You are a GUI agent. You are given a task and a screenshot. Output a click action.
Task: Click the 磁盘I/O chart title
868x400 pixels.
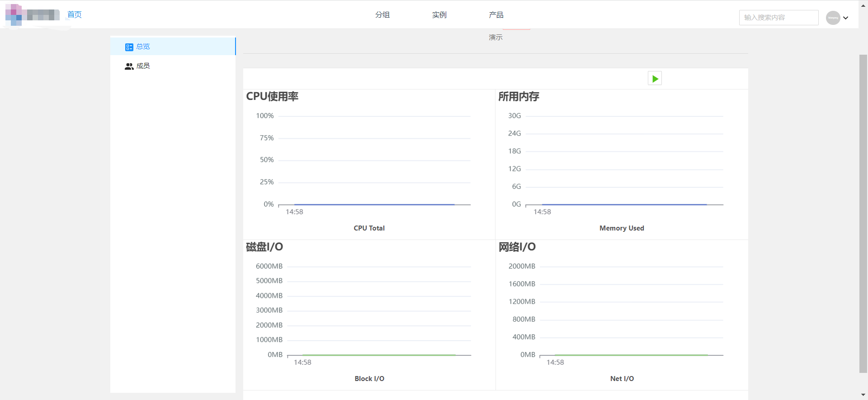click(264, 247)
